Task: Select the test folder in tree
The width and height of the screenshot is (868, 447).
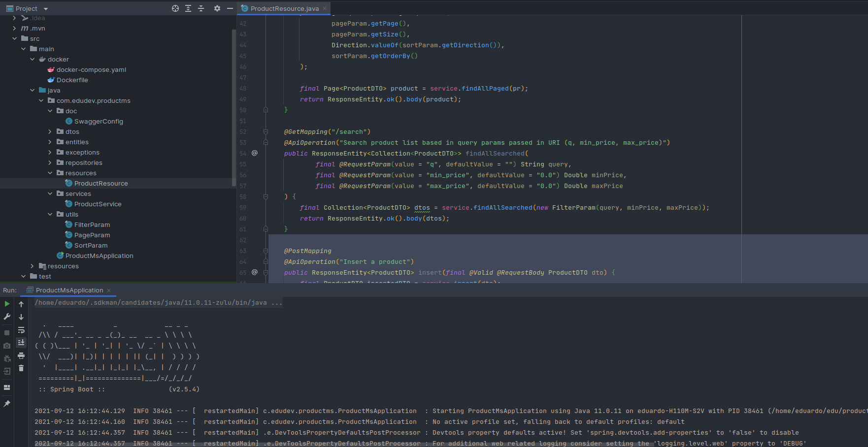Action: [45, 276]
